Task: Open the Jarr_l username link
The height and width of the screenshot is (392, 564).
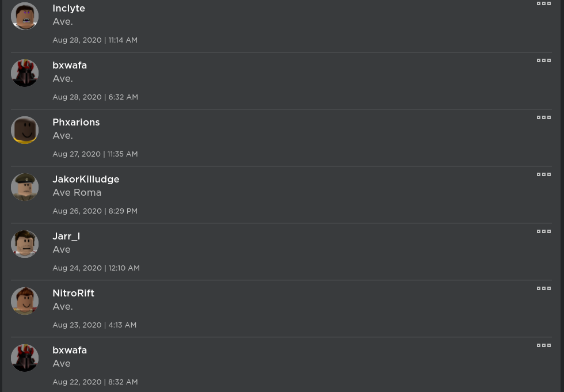Action: [66, 236]
